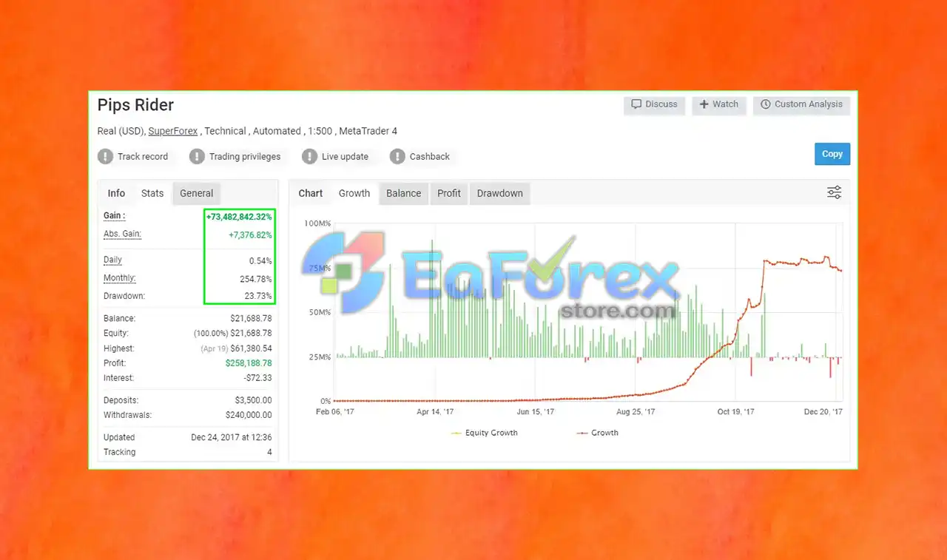Viewport: 947px width, 560px height.
Task: Click the chart settings sliders icon
Action: tap(834, 193)
